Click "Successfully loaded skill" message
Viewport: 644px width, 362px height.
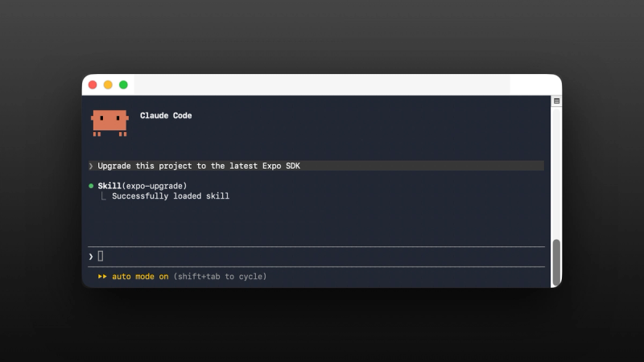coord(171,196)
